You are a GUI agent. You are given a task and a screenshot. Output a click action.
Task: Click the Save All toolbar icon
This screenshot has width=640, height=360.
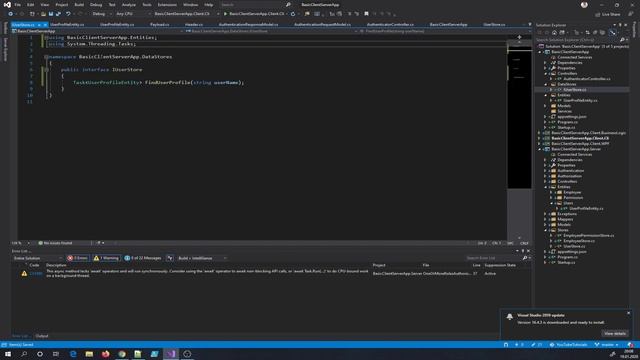coord(58,14)
